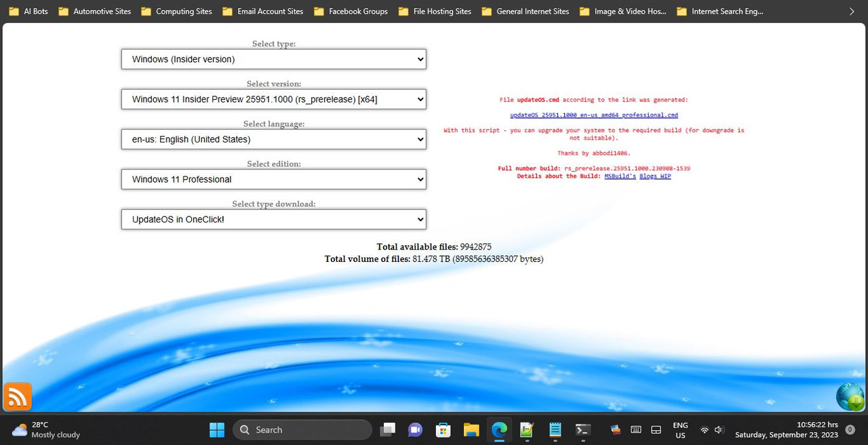
Task: Open the touch keyboard tray icon
Action: 636,429
